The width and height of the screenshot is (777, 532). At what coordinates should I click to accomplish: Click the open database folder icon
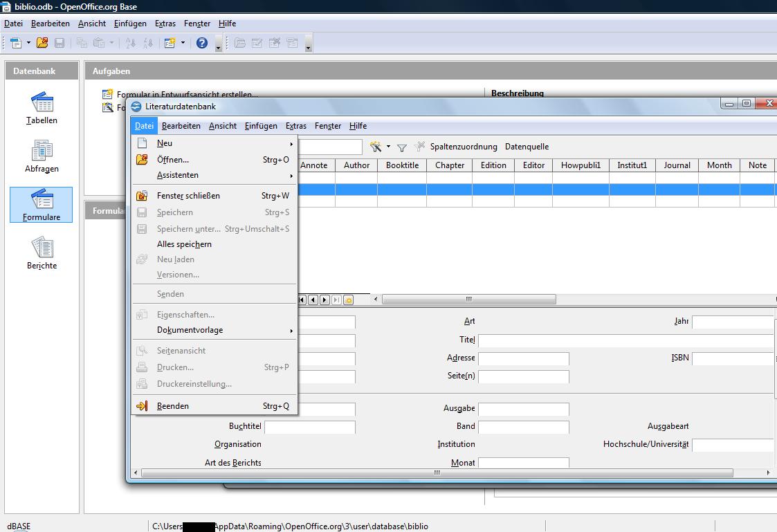pos(42,43)
